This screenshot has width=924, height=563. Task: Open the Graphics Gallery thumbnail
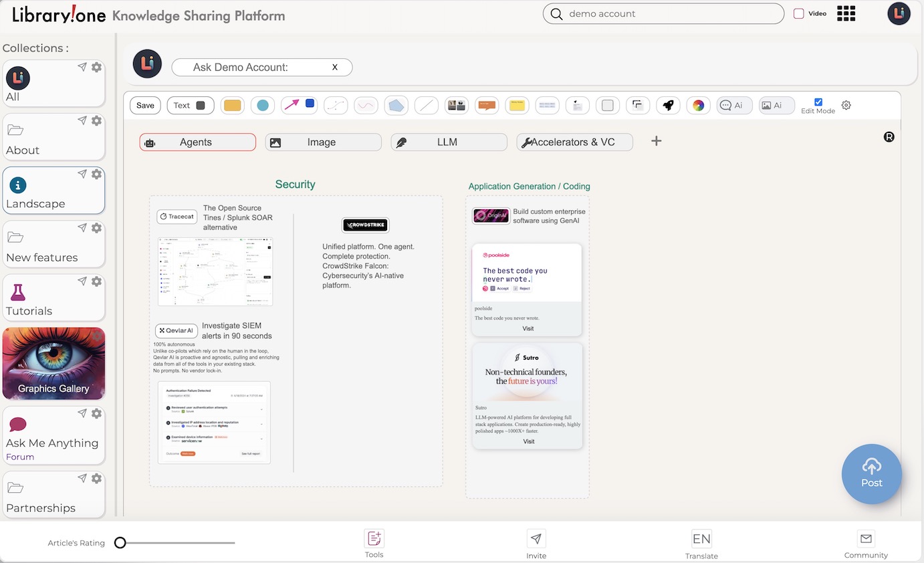(53, 363)
